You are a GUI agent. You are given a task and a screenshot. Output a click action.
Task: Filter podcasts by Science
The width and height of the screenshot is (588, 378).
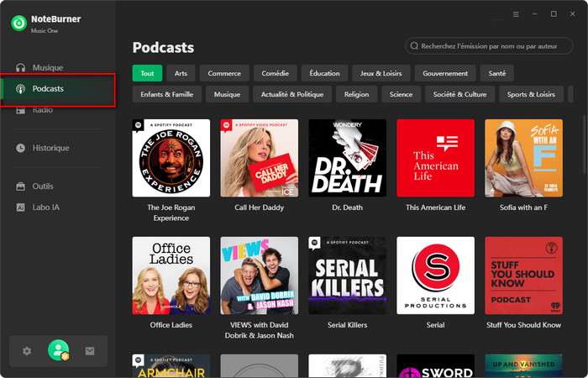tap(401, 94)
